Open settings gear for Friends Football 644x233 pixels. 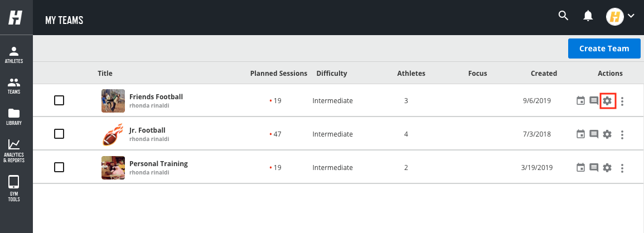coord(607,101)
